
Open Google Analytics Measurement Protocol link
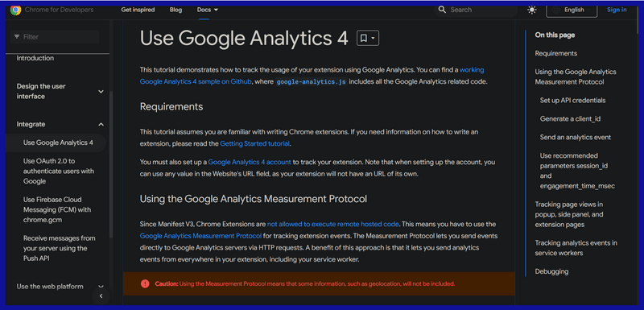(x=200, y=236)
